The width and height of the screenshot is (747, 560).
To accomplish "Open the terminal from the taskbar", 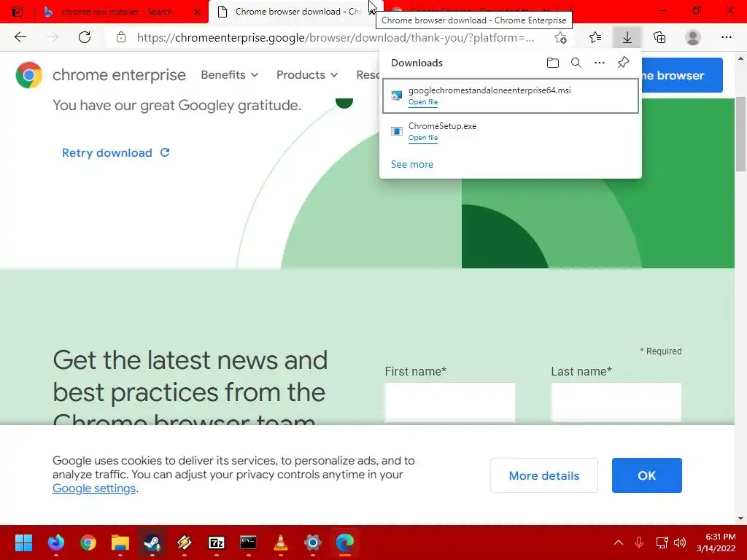I will click(248, 542).
